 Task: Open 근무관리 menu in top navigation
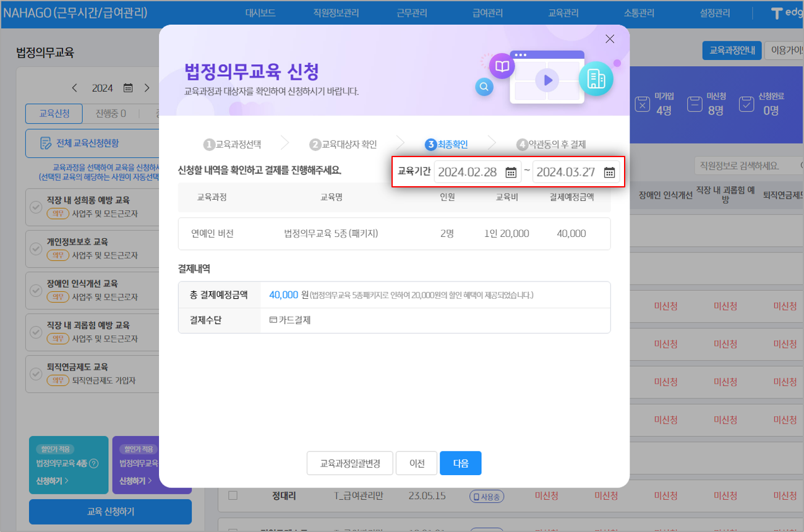click(411, 13)
